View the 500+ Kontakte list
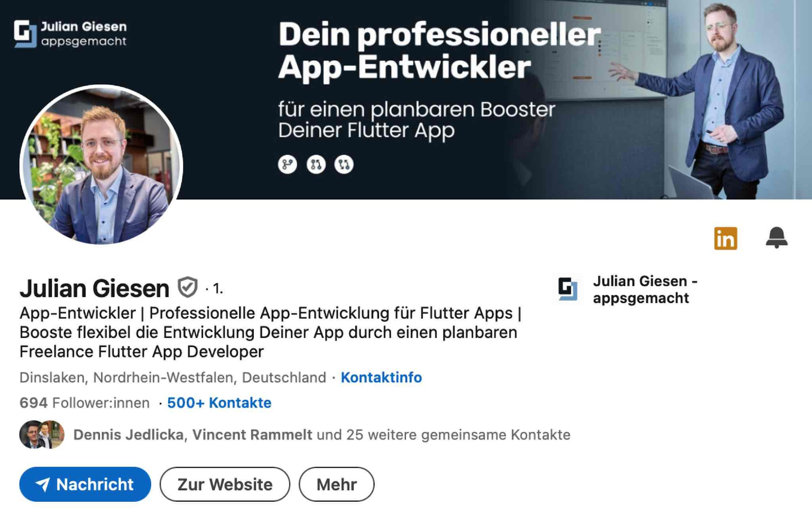 coord(219,403)
